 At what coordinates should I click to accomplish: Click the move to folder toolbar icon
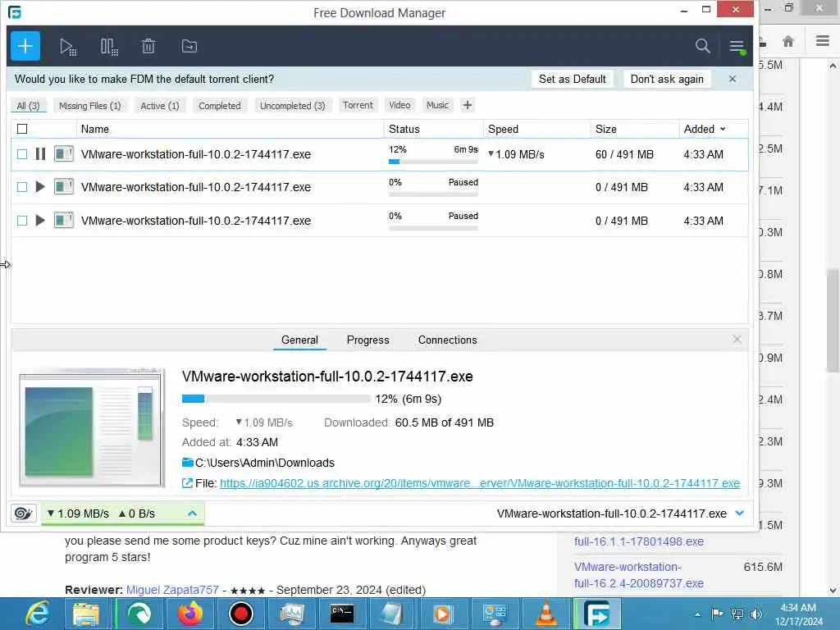[189, 46]
